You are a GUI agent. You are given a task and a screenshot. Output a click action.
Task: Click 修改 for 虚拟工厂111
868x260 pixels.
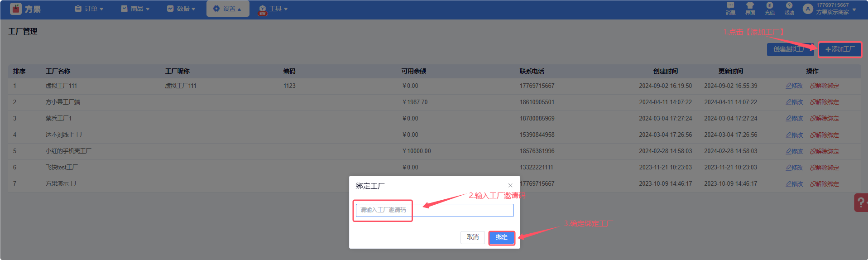point(795,86)
